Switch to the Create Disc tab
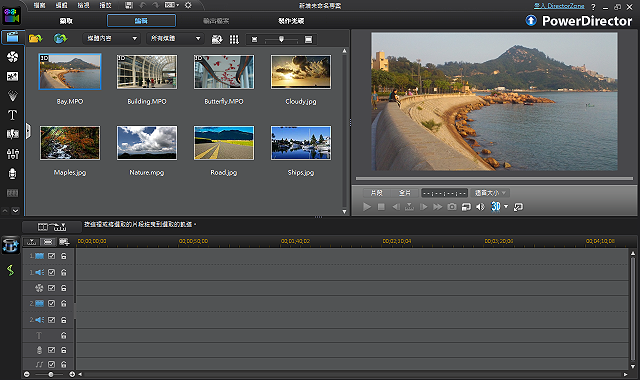640x380 pixels. point(291,21)
